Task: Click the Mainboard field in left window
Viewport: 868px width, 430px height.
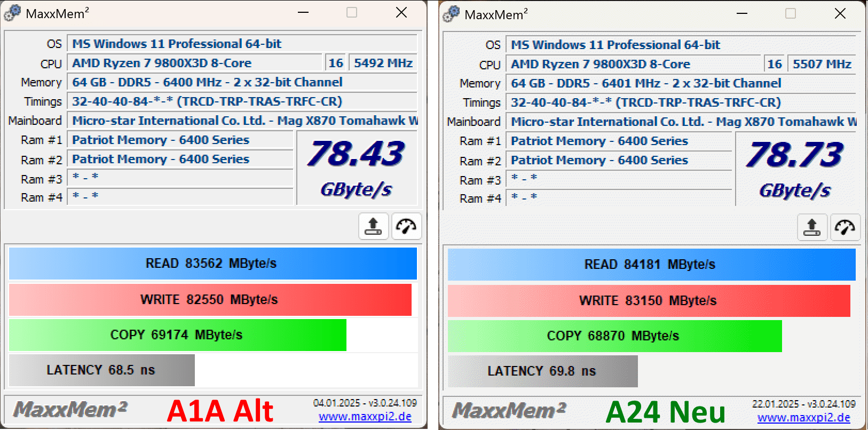Action: click(x=242, y=121)
